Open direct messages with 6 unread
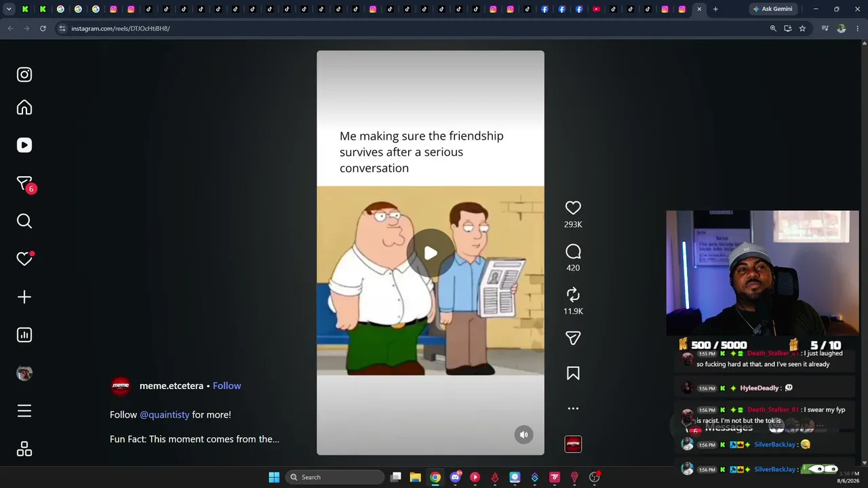The image size is (868, 488). point(24,184)
